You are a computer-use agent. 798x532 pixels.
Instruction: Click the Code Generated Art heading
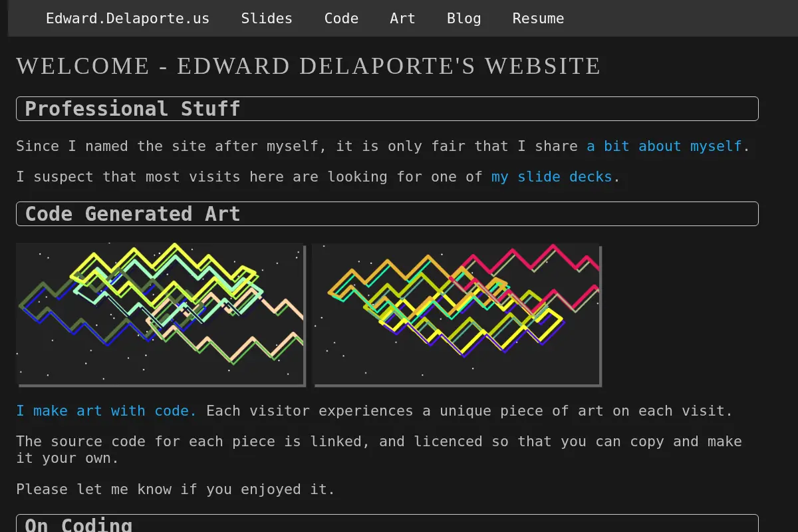[387, 214]
